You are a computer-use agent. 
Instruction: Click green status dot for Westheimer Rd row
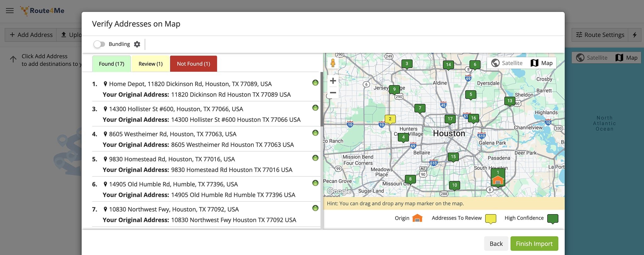315,133
